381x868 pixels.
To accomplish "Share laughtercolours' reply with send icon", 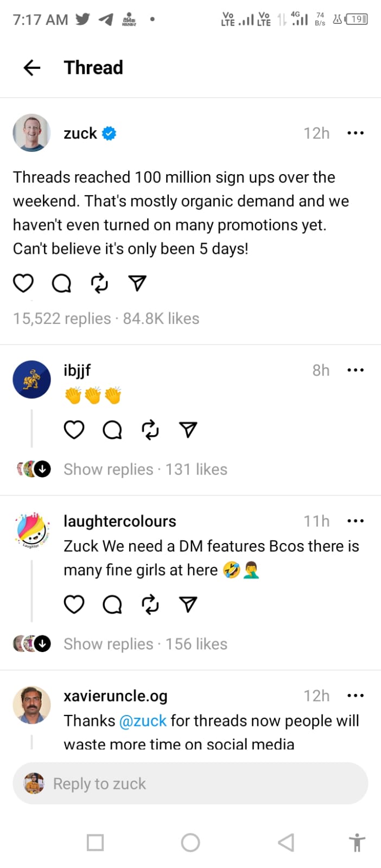I will click(x=188, y=604).
